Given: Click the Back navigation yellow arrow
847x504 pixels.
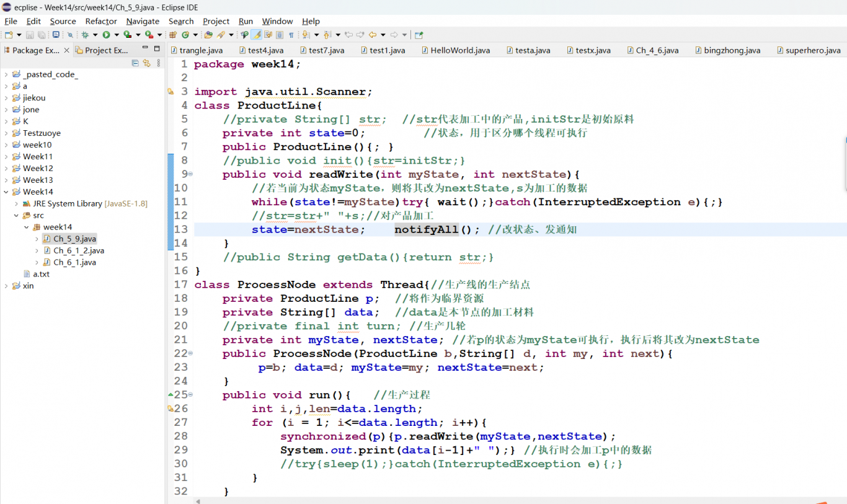Looking at the screenshot, I should click(x=372, y=35).
